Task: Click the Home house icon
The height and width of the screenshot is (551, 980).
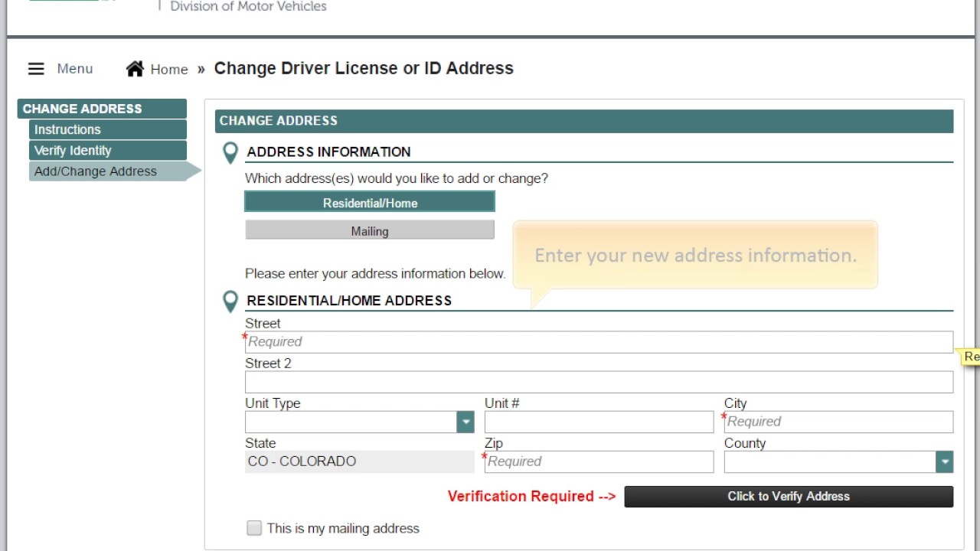Action: tap(135, 69)
